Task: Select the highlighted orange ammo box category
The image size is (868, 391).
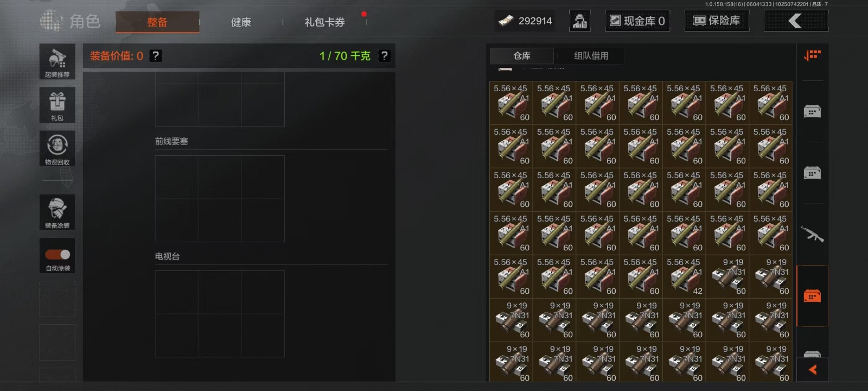Action: pos(812,296)
